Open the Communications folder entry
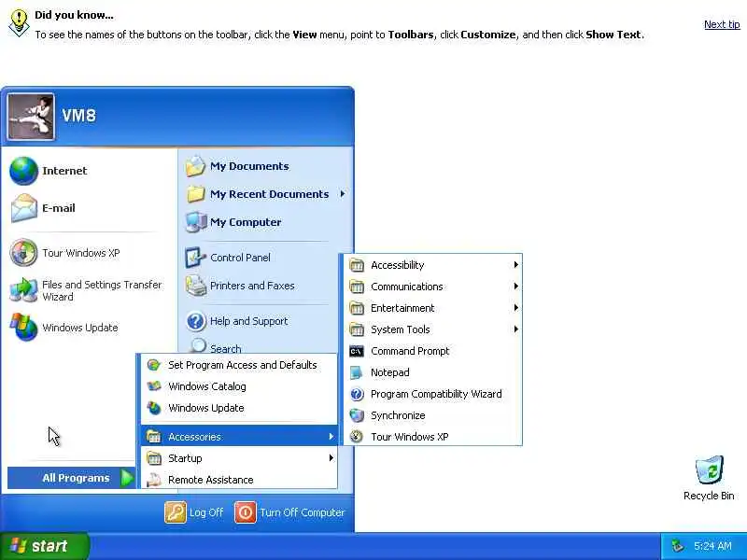The width and height of the screenshot is (747, 560). click(x=432, y=287)
